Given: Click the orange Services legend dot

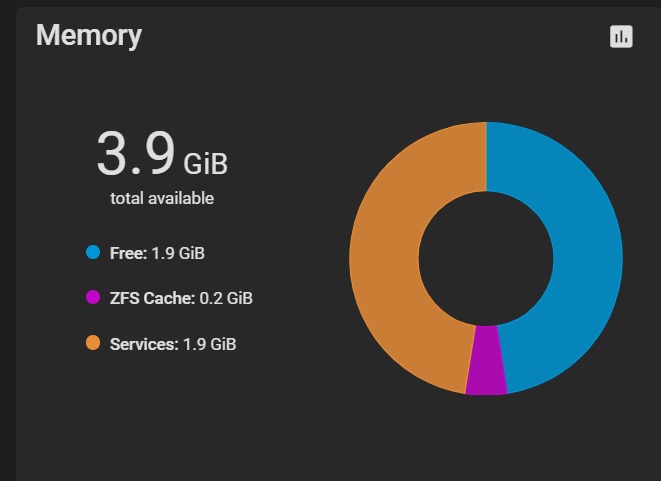Looking at the screenshot, I should click(94, 343).
